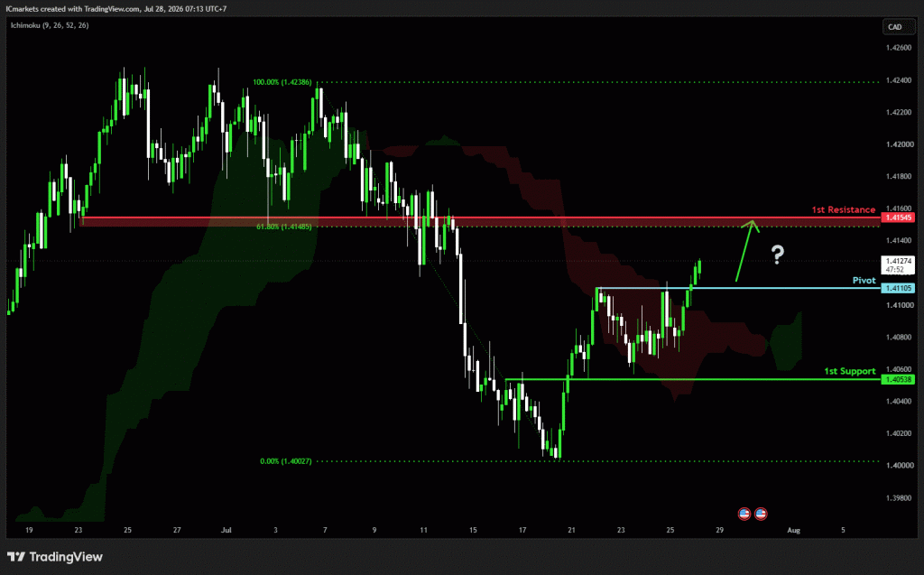Open the left US flag economic event
924x575 pixels.
pyautogui.click(x=744, y=514)
